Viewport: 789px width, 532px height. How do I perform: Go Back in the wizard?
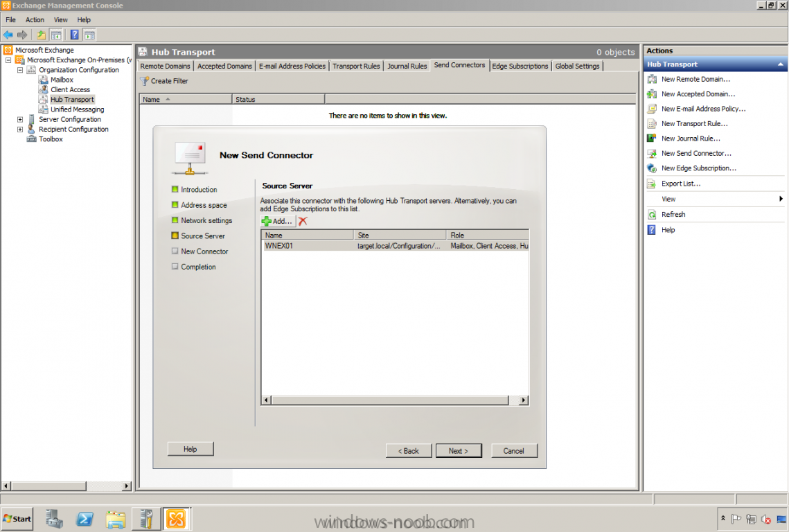click(409, 451)
